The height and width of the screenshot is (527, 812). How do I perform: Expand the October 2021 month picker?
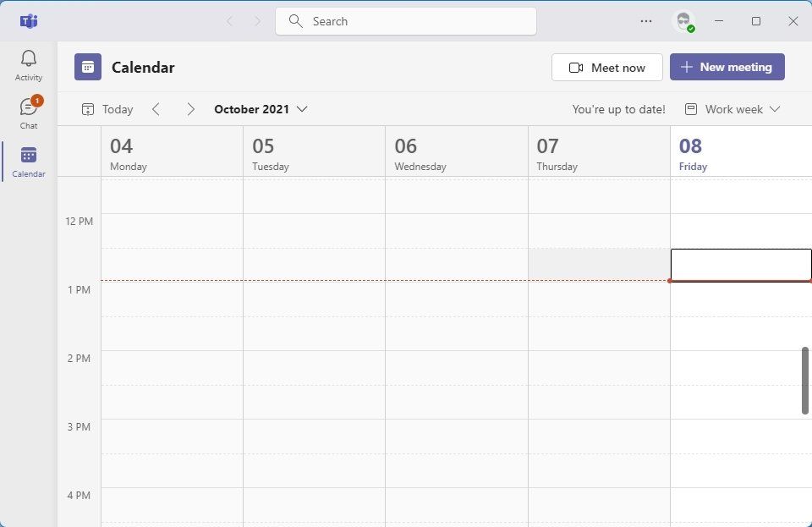[x=261, y=109]
